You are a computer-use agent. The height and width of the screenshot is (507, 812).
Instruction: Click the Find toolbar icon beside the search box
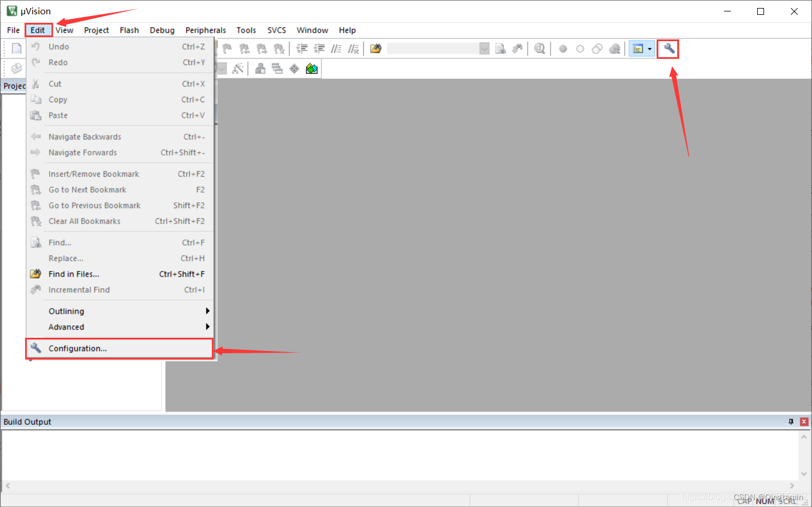pos(500,49)
